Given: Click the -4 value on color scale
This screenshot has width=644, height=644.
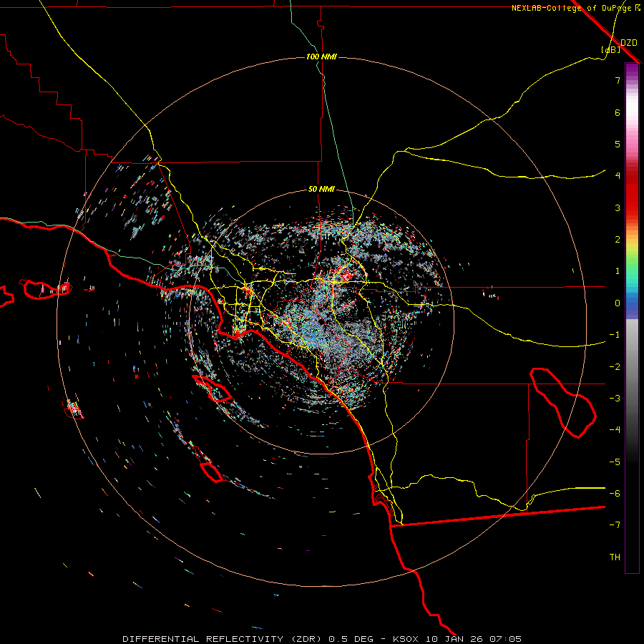Looking at the screenshot, I should tap(615, 430).
